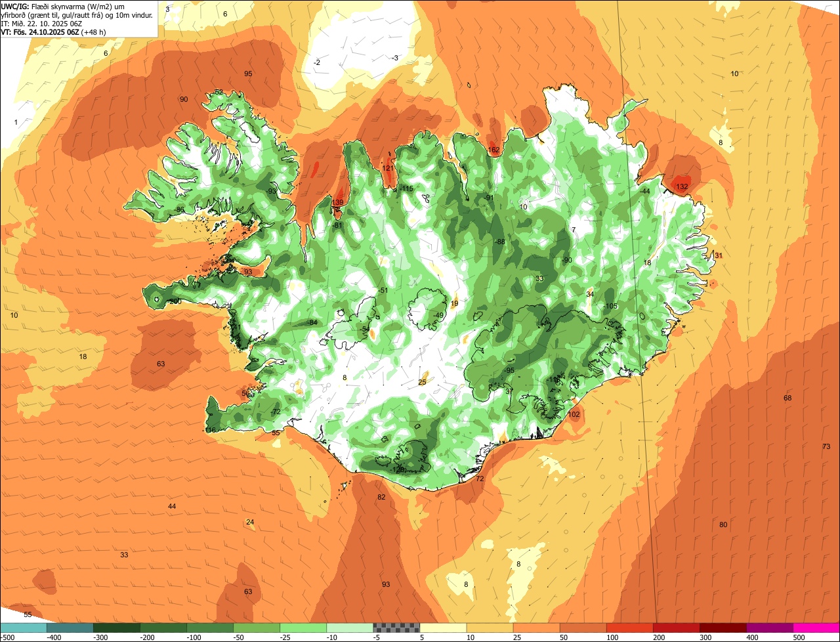Click the 'IT: Mið. 22. 10. 2025 06Z' line
840x642 pixels.
tap(41, 23)
